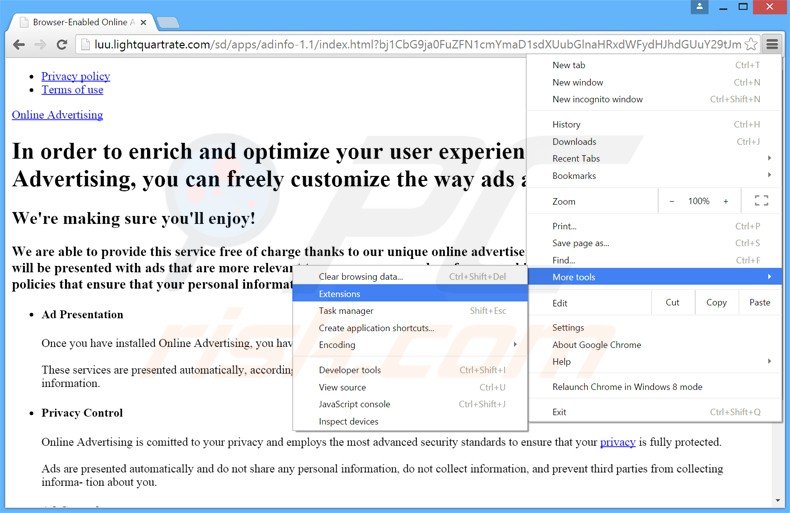Click the Privacy Control heading

point(82,413)
